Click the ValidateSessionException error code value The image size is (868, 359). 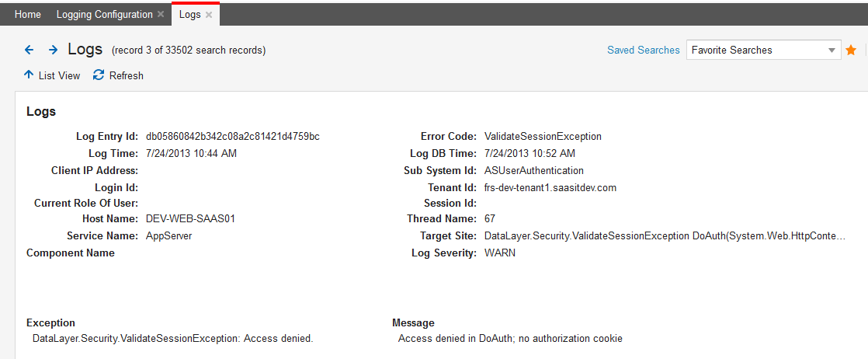click(x=543, y=136)
